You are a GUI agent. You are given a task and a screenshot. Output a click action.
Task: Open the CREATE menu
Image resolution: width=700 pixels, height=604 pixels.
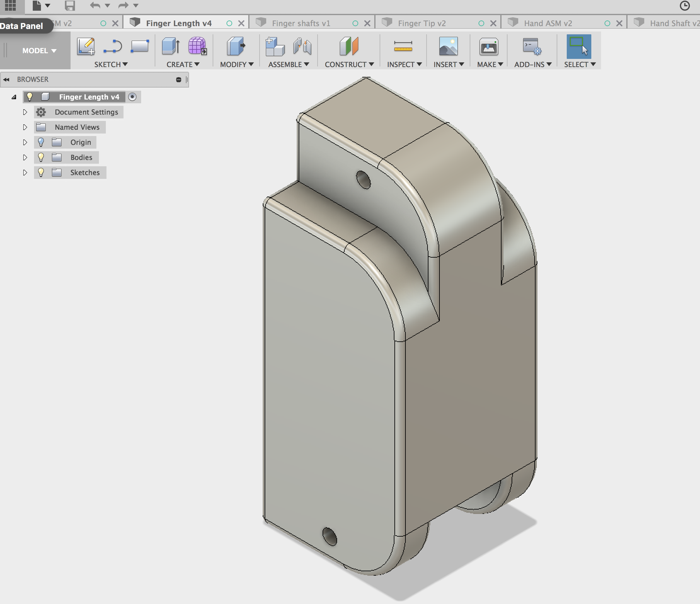(x=183, y=64)
